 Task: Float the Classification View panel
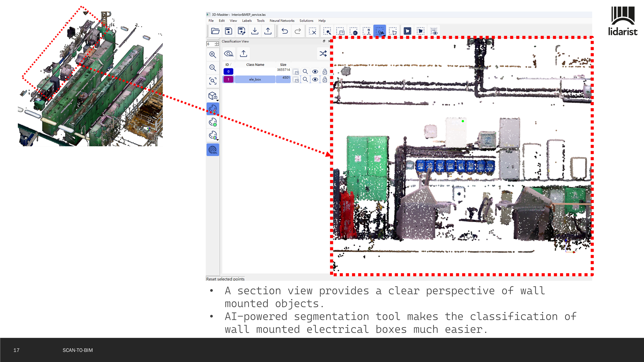point(324,41)
